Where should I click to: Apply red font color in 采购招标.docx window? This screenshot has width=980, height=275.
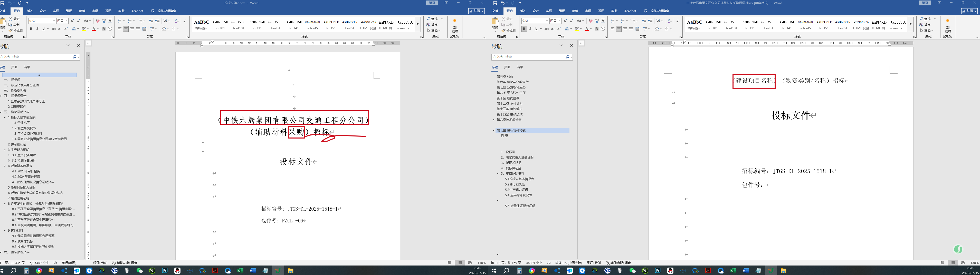point(587,29)
